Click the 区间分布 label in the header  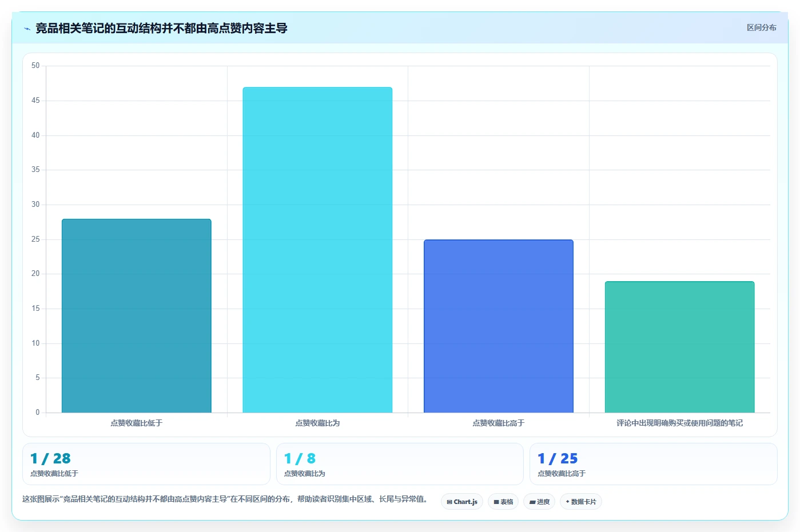761,27
